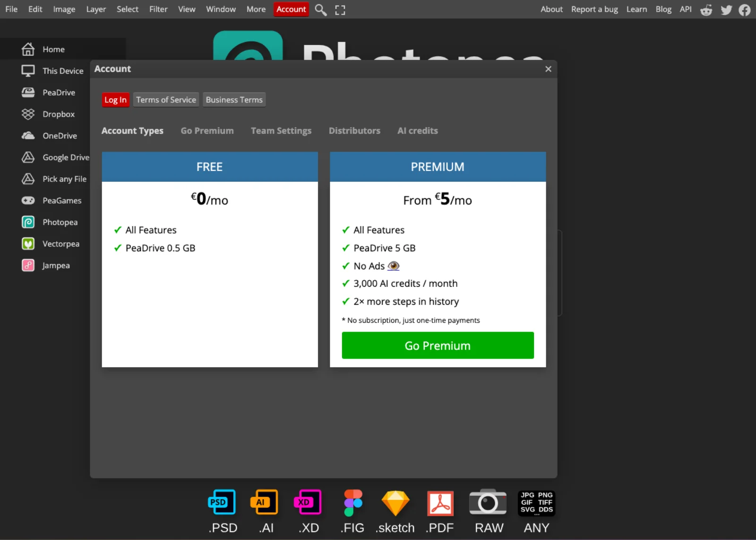756x540 pixels.
Task: Open the Learn link
Action: pos(636,9)
